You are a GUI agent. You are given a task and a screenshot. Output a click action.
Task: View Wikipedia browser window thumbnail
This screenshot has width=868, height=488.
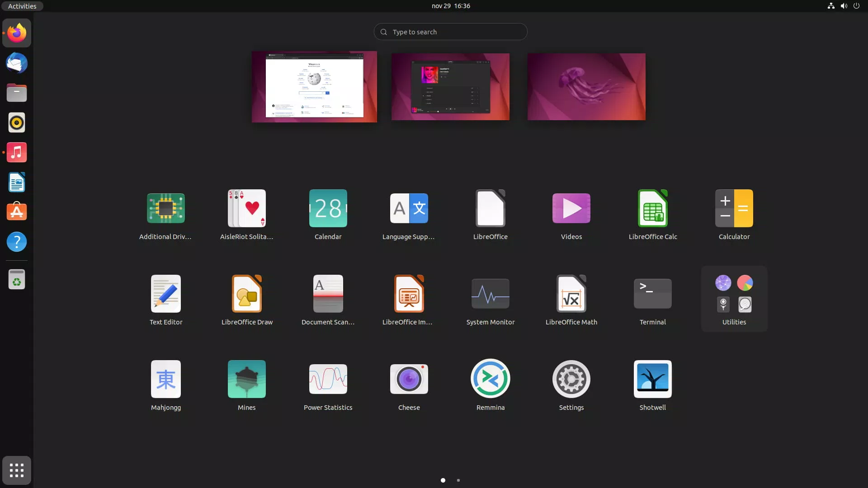pyautogui.click(x=314, y=86)
